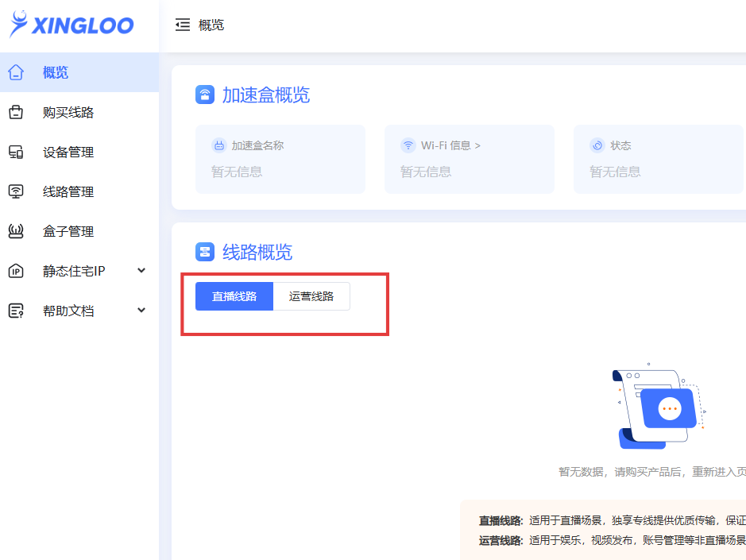
Task: Click the bold 直播线路: description label
Action: [501, 520]
